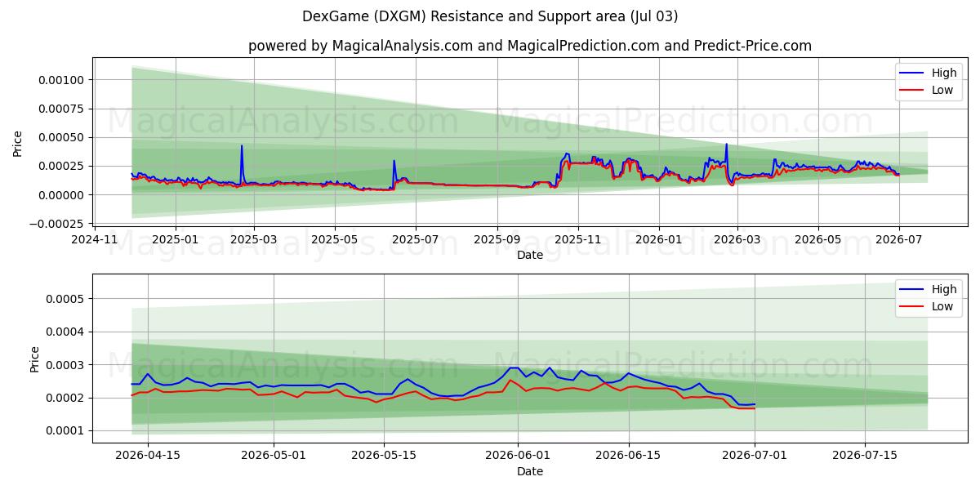Image resolution: width=980 pixels, height=490 pixels.
Task: Click the bottom chart y-axis label 0.0003
Action: point(65,365)
